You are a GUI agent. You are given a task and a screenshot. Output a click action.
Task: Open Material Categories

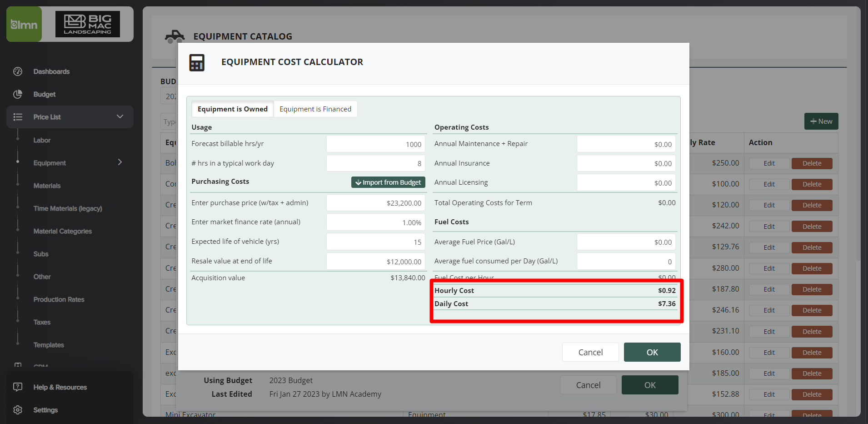[63, 231]
